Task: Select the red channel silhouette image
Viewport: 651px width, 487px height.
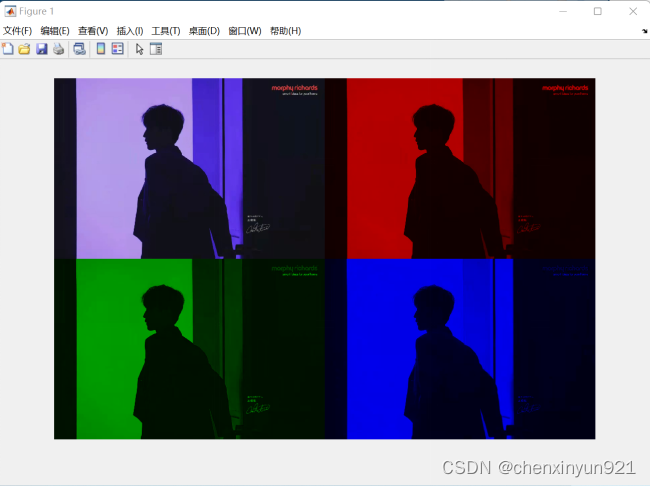Action: pyautogui.click(x=460, y=169)
